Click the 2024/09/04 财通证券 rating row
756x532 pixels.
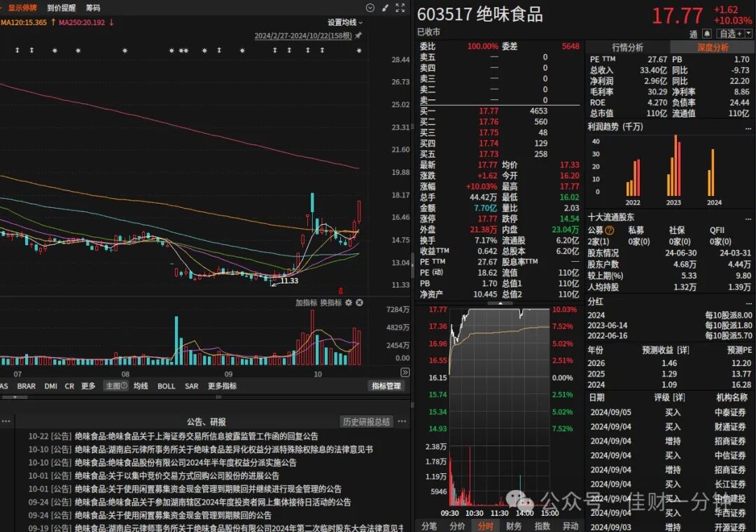pos(670,427)
